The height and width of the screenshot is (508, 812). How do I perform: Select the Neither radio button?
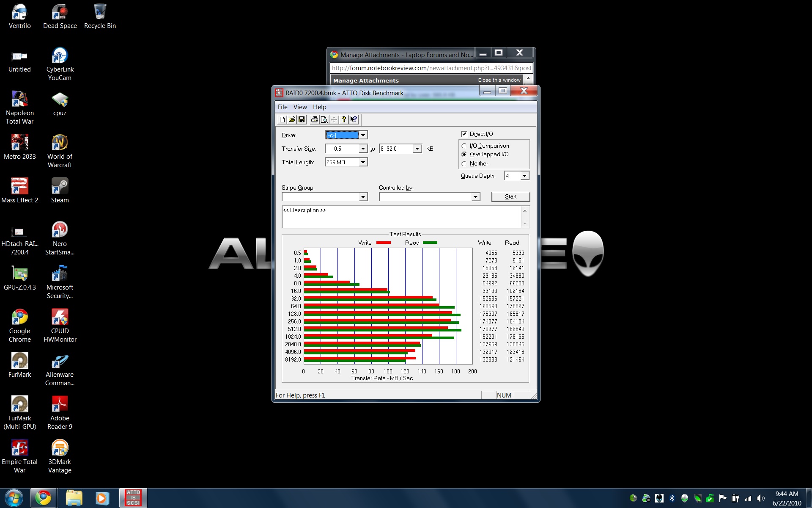point(464,164)
